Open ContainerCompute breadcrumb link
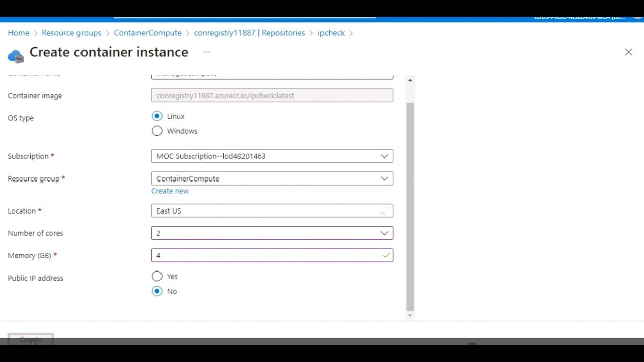644x362 pixels. click(147, 33)
